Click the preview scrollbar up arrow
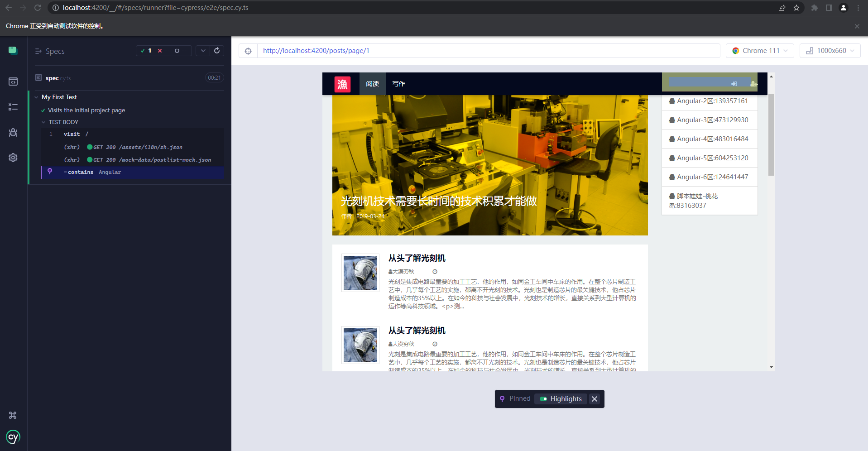This screenshot has width=868, height=451. pos(771,77)
